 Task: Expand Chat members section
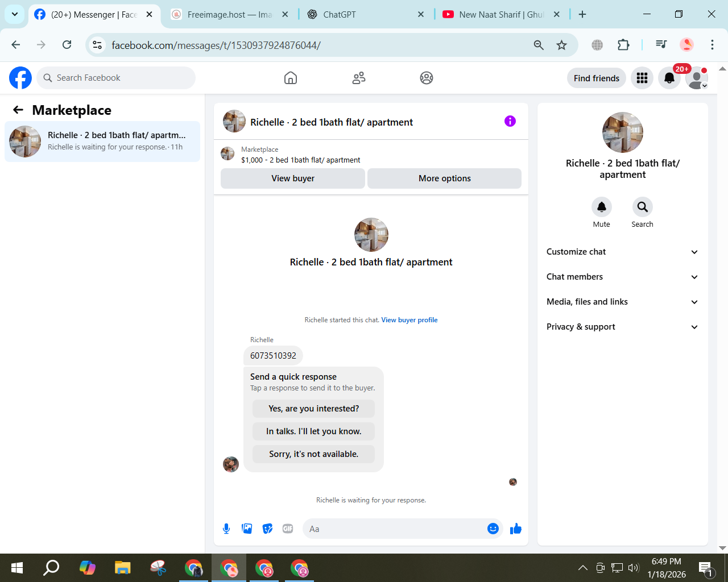(x=622, y=277)
